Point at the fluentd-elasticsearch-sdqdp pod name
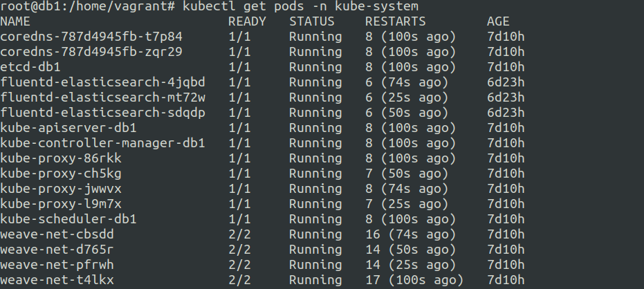Viewport: 644px width, 289px height. tap(103, 113)
